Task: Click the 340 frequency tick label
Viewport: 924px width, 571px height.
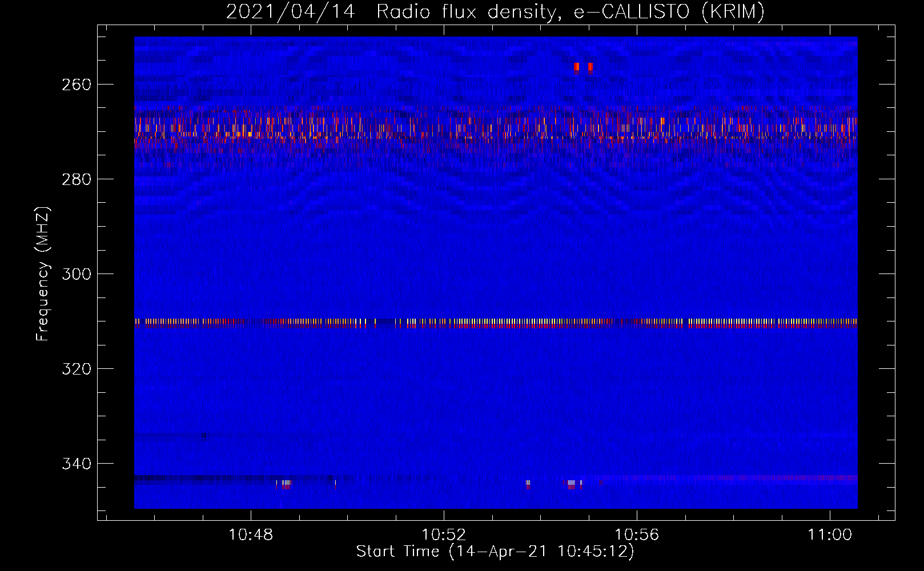Action: coord(75,464)
